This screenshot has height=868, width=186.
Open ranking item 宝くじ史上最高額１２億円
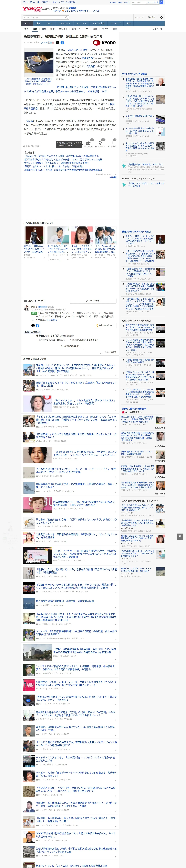139,117
